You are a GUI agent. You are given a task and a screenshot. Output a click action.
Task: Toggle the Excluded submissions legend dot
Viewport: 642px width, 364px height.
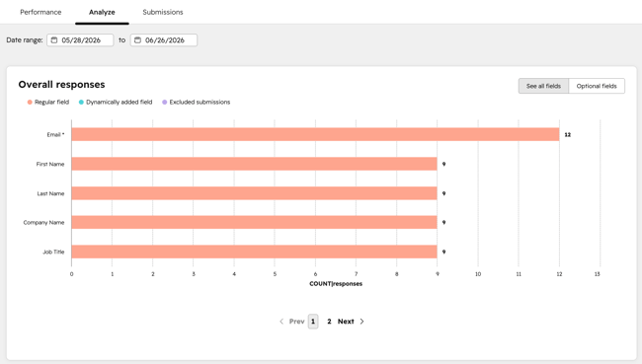(x=165, y=103)
